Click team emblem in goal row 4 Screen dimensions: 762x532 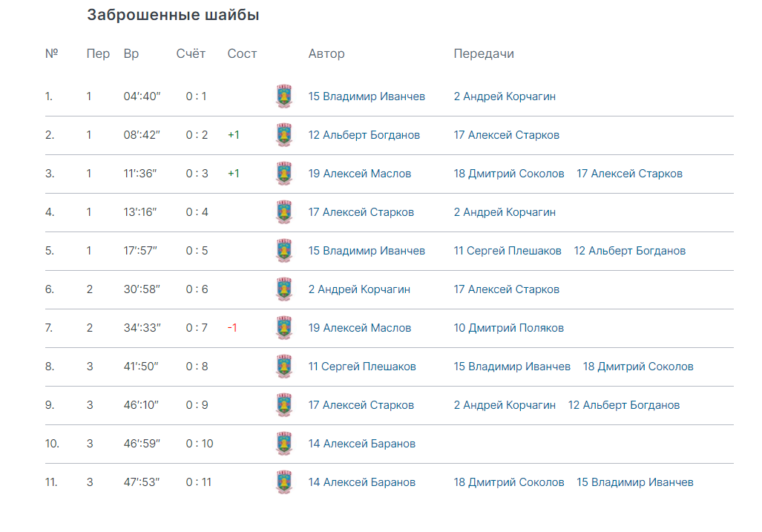pos(284,212)
